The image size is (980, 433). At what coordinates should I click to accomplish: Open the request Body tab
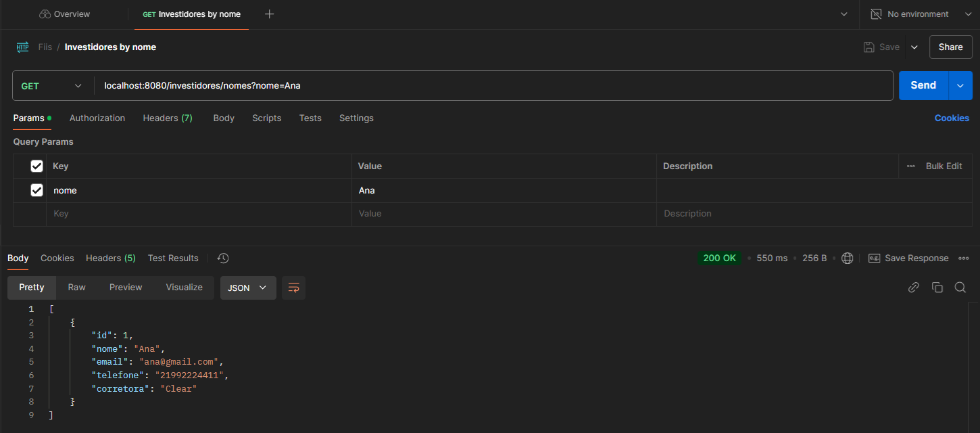coord(224,118)
